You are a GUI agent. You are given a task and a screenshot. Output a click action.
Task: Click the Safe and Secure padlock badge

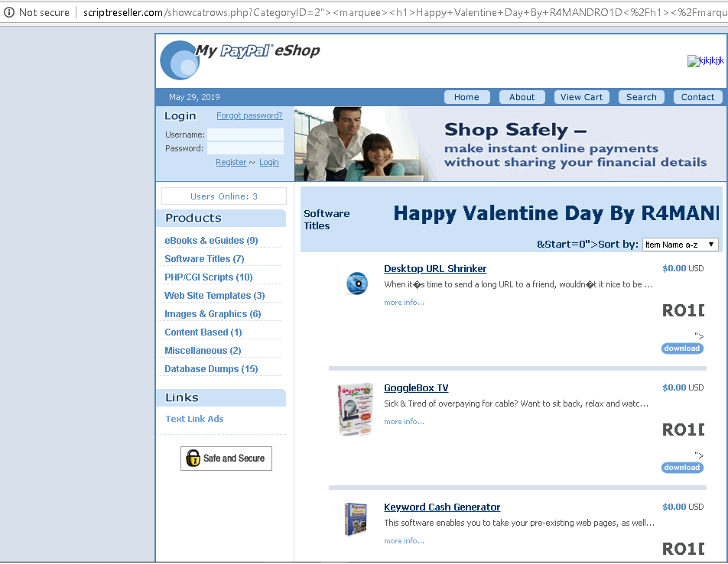226,459
